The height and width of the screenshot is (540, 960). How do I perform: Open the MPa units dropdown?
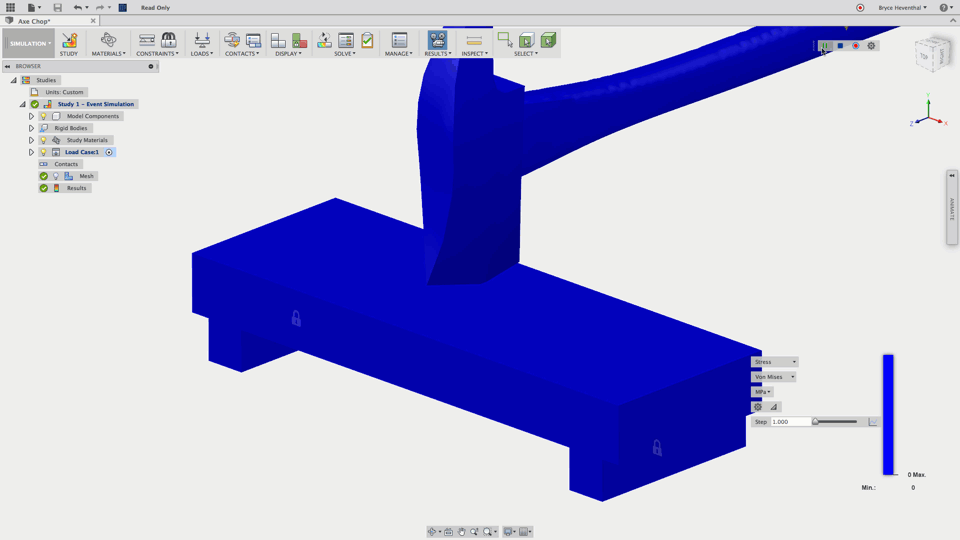tap(762, 392)
